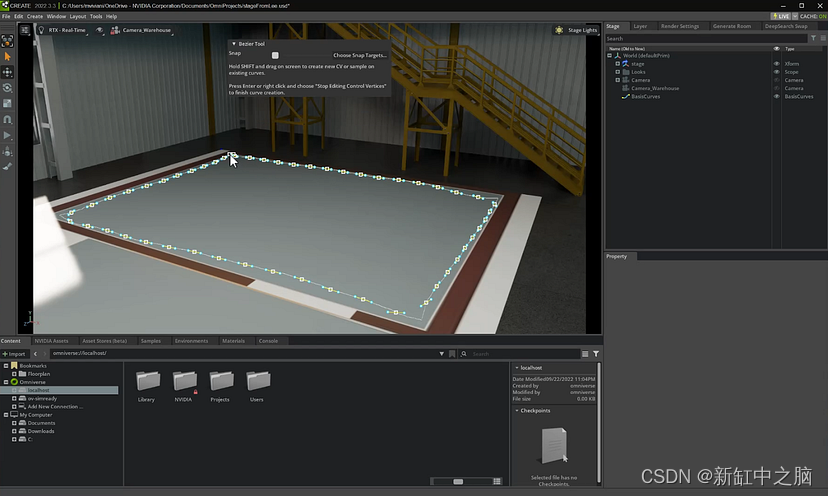The height and width of the screenshot is (496, 828).
Task: Activate the Scale tool in toolbar
Action: tap(7, 104)
